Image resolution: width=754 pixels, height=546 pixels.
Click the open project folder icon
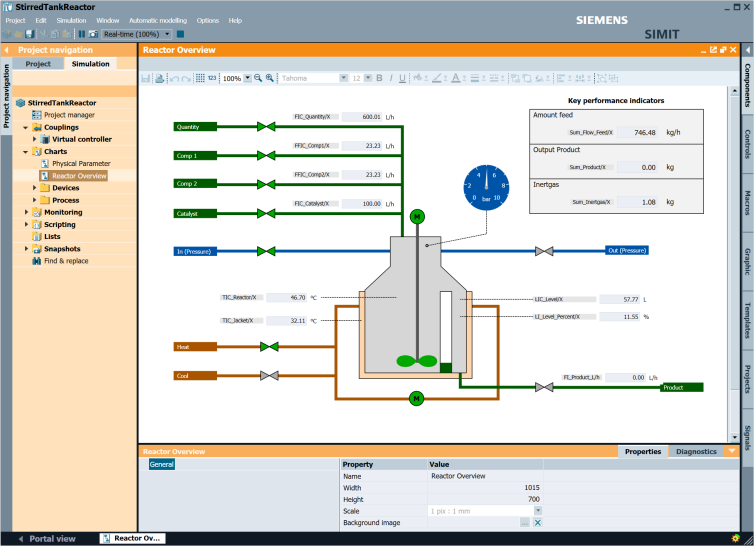point(18,34)
